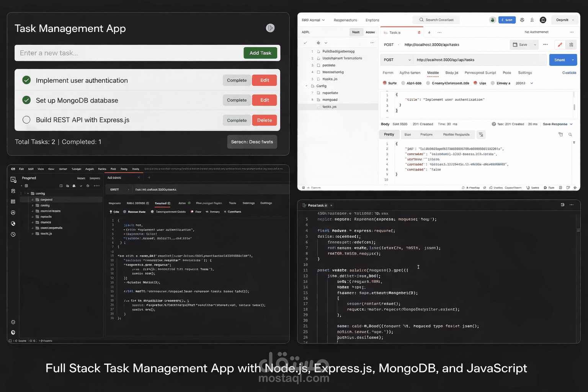This screenshot has height=392, width=588.
Task: Toggle the check circle for Set up MongoDB database
Action: pyautogui.click(x=26, y=100)
